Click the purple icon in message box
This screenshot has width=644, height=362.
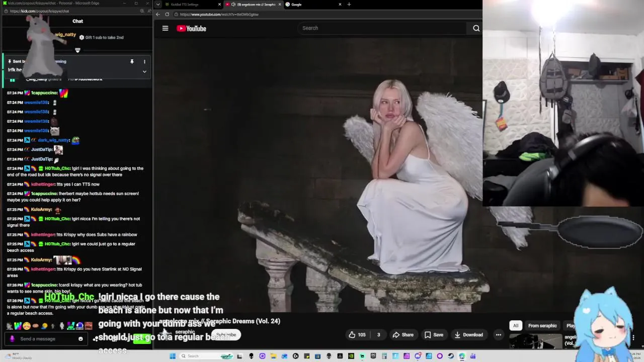[12, 339]
